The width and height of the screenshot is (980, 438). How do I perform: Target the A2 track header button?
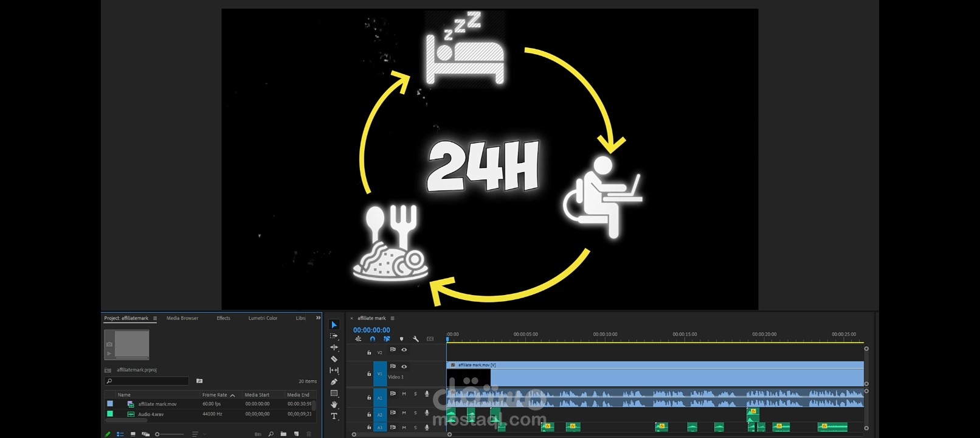380,415
